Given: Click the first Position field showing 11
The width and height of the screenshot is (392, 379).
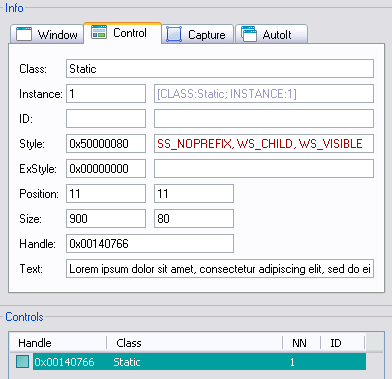Looking at the screenshot, I should click(106, 194).
